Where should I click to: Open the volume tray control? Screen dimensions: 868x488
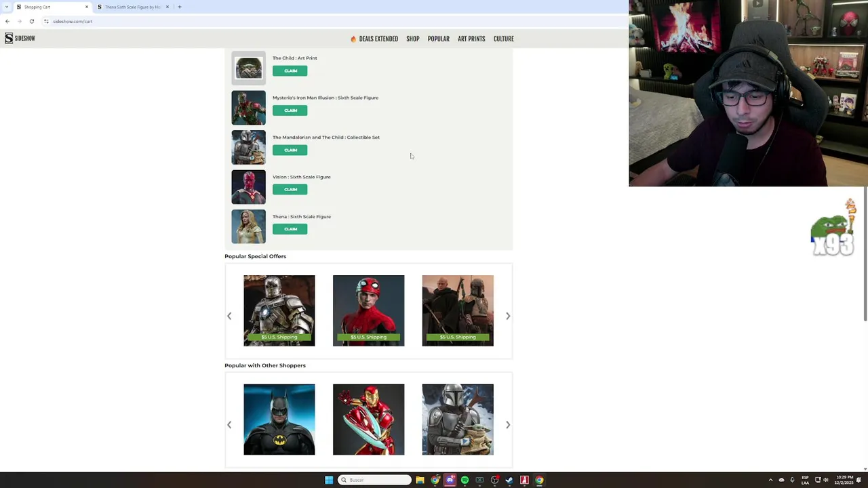(x=827, y=480)
